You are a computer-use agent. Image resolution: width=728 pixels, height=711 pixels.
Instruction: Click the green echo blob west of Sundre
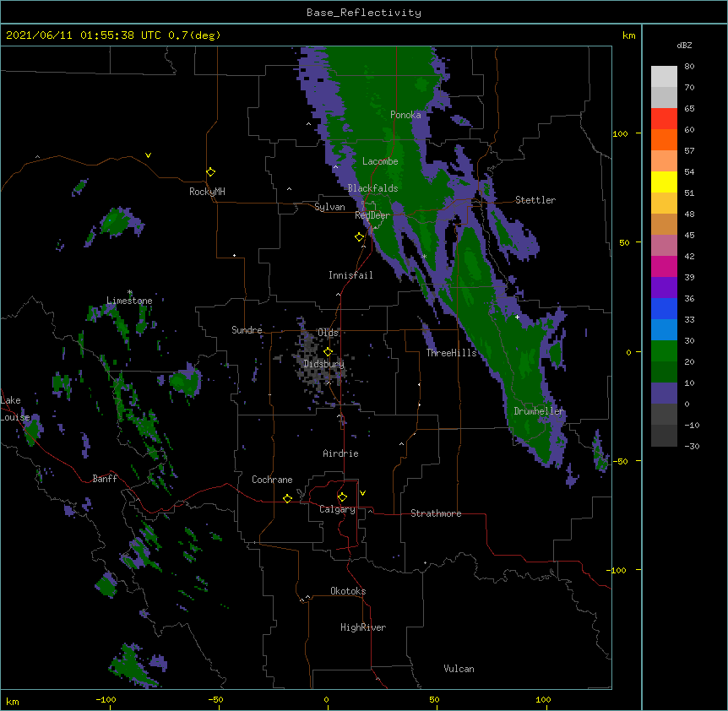click(185, 381)
